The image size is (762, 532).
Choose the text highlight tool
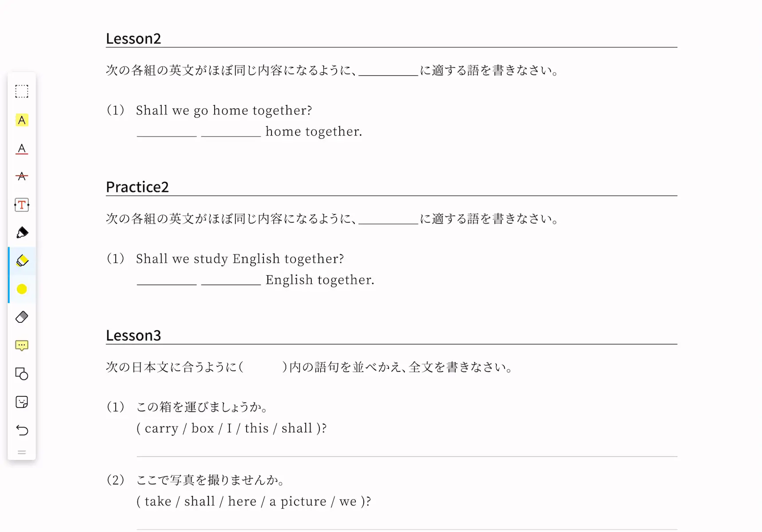click(x=22, y=120)
